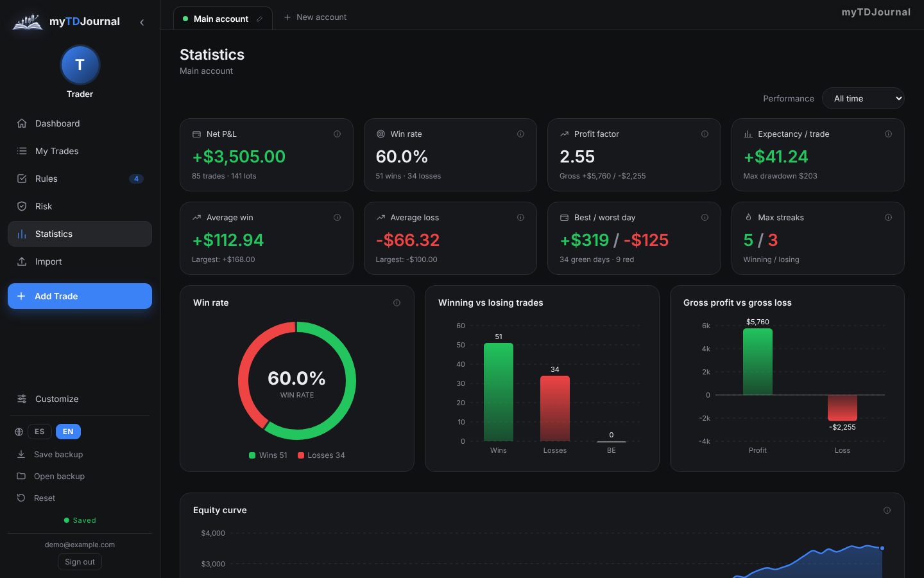Click the red Losses 34 legend swatch
The height and width of the screenshot is (578, 924).
[301, 455]
